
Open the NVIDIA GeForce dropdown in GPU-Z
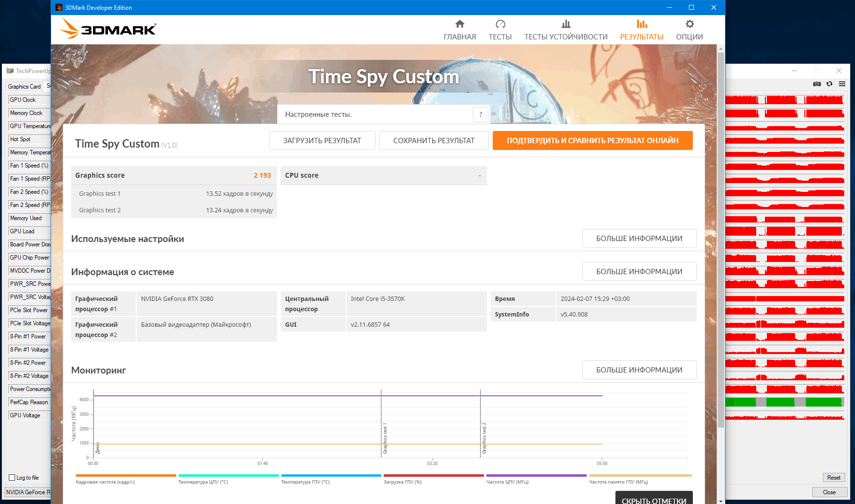click(28, 492)
